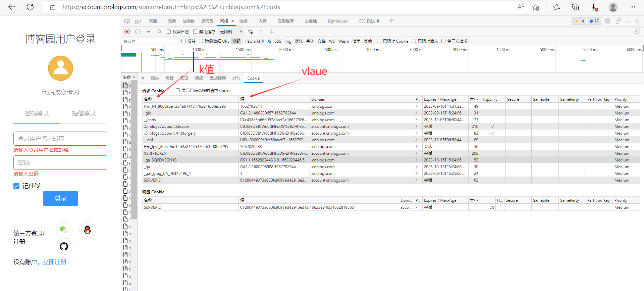Enable 隐藏数据 URL checkbox
The image size is (644, 291).
[x=201, y=41]
